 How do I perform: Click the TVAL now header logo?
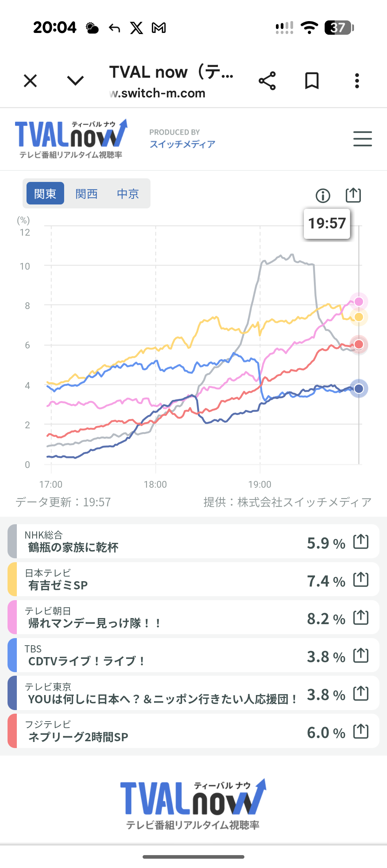(x=71, y=139)
